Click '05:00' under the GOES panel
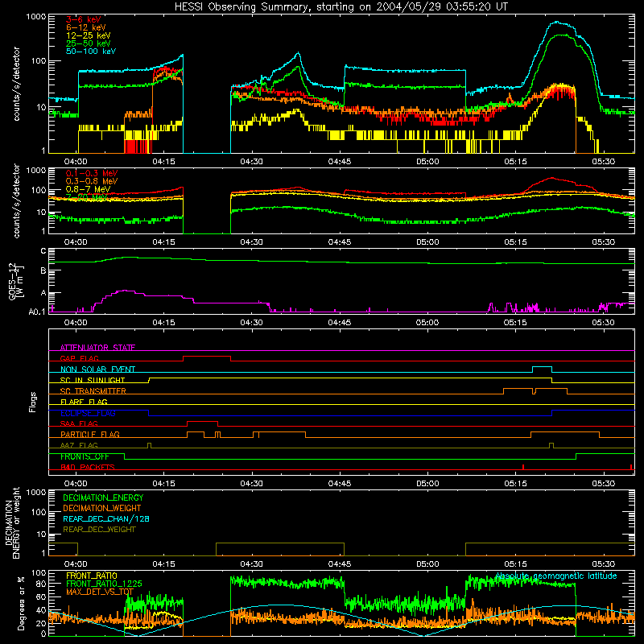 427,323
